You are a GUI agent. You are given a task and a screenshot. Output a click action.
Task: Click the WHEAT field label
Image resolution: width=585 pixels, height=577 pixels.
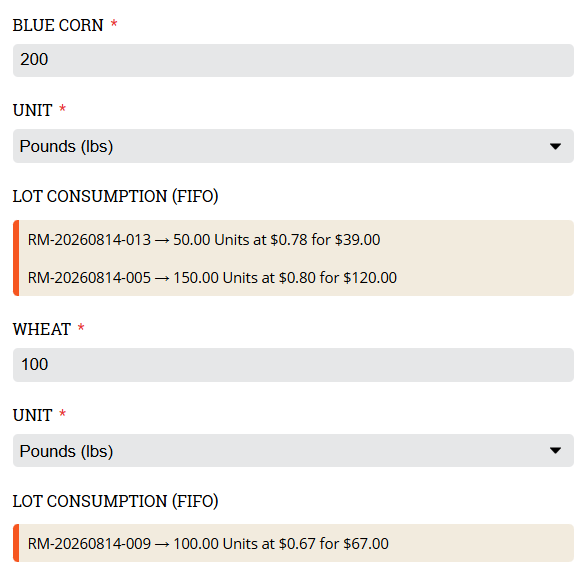(x=41, y=329)
